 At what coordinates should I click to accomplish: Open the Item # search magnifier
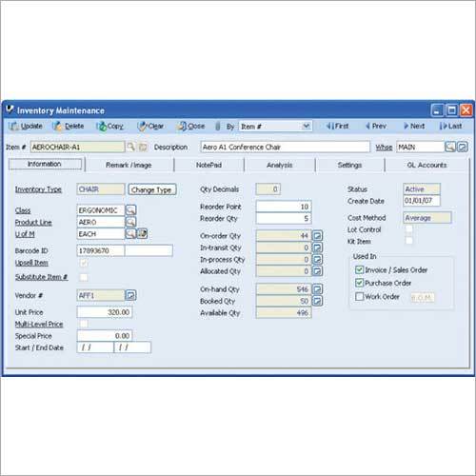130,147
